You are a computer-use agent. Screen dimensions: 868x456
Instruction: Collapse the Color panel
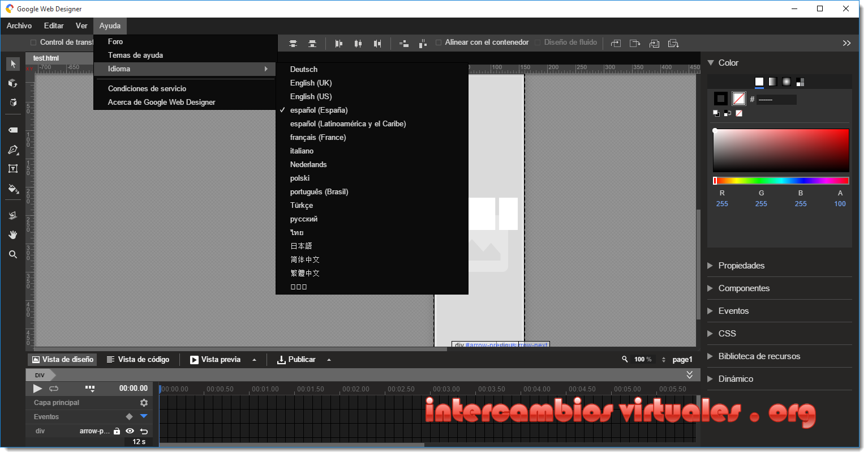click(x=711, y=63)
